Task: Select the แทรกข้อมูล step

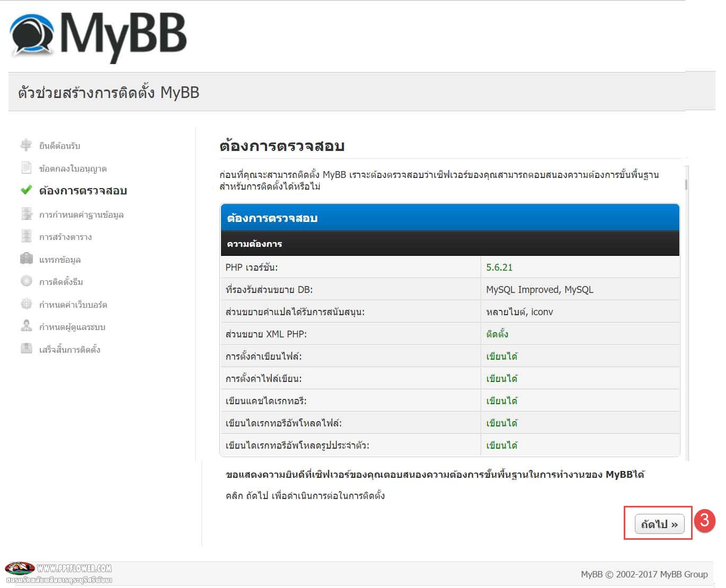Action: pyautogui.click(x=60, y=260)
